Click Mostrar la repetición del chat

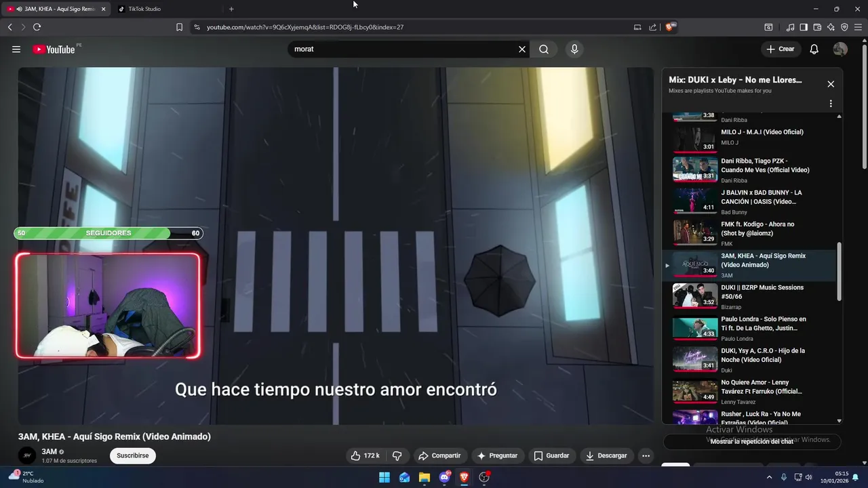(751, 441)
